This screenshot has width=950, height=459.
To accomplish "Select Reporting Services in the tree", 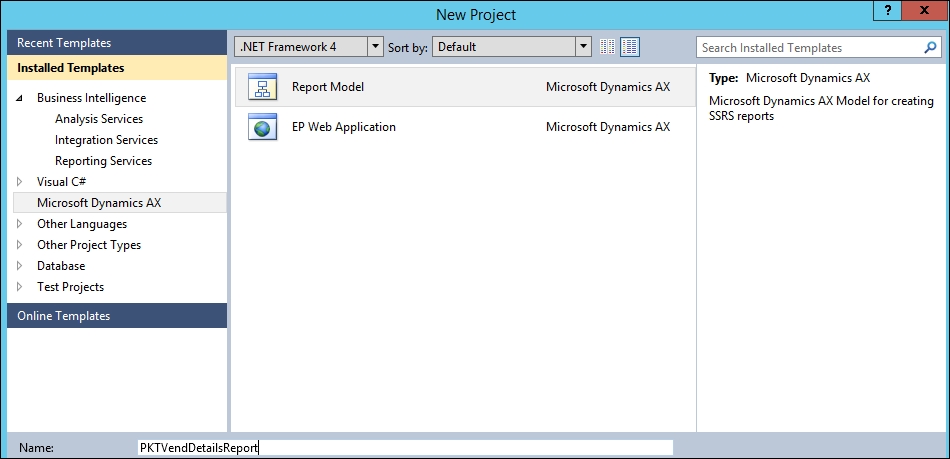I will [103, 161].
